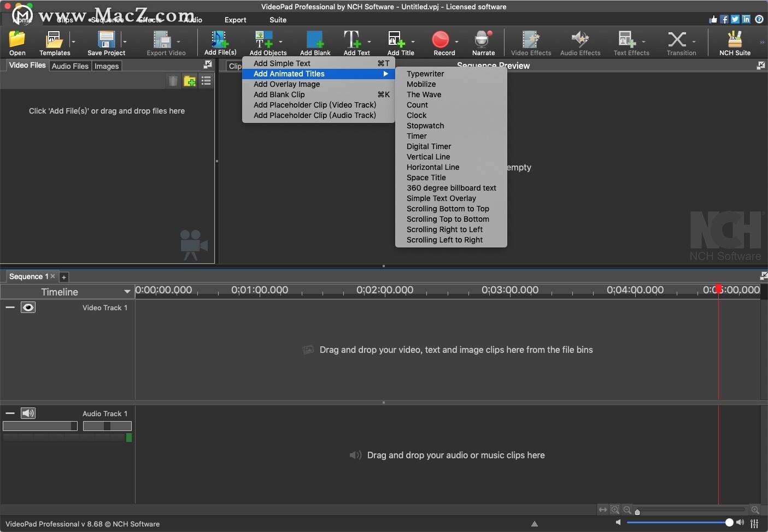Open the Narrate microphone tool

click(483, 40)
